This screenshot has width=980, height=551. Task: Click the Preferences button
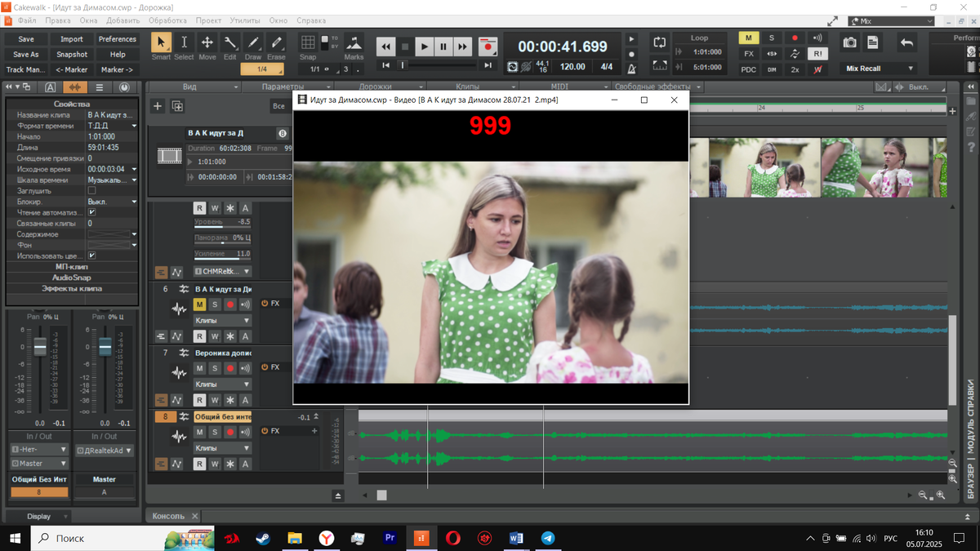pos(118,39)
